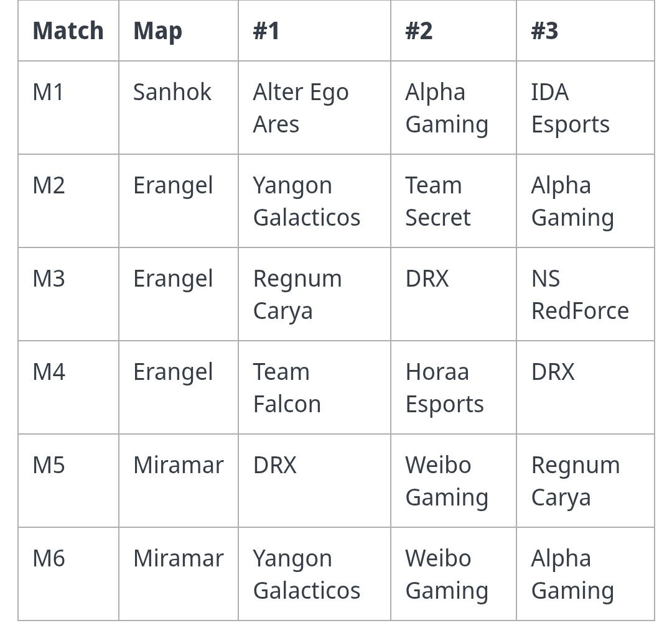The height and width of the screenshot is (623, 672).
Task: Click Horaa Esports cell
Action: click(x=444, y=388)
